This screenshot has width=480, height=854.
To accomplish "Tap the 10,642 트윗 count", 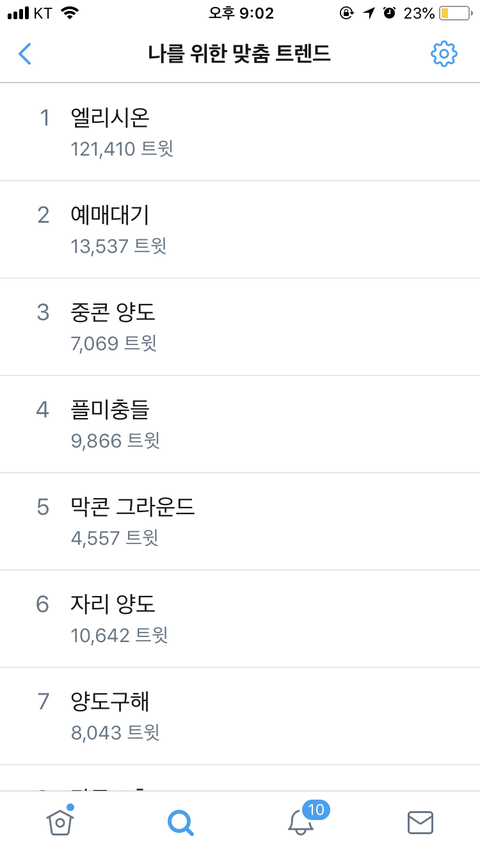I will (x=119, y=635).
